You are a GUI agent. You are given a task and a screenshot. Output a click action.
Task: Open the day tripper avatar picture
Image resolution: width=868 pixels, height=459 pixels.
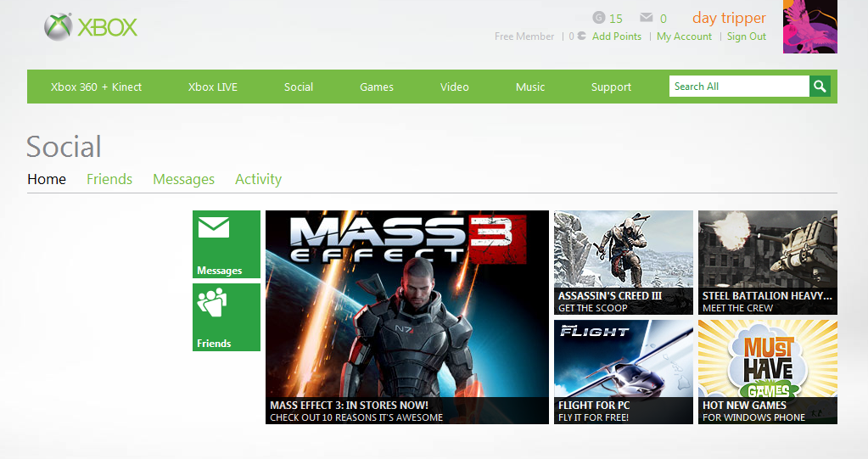coord(809,26)
